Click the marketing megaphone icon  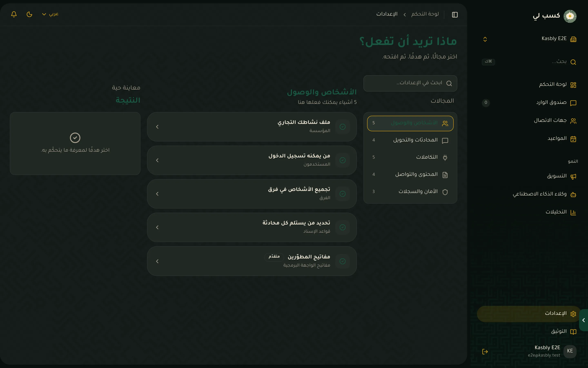tap(573, 176)
